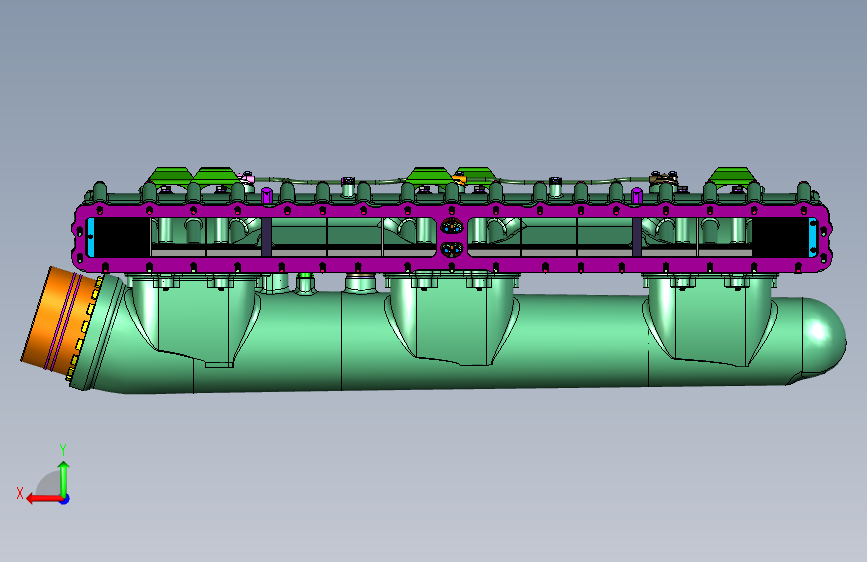This screenshot has width=867, height=562.
Task: Pick the cyan end plate on the left side
Action: point(91,237)
